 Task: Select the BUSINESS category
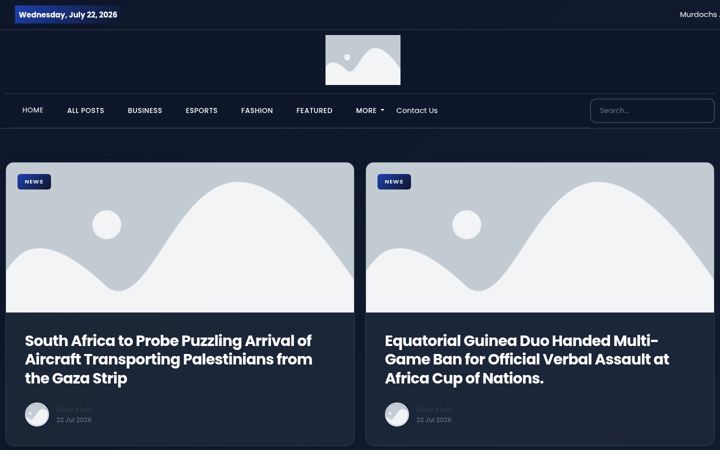pyautogui.click(x=145, y=111)
